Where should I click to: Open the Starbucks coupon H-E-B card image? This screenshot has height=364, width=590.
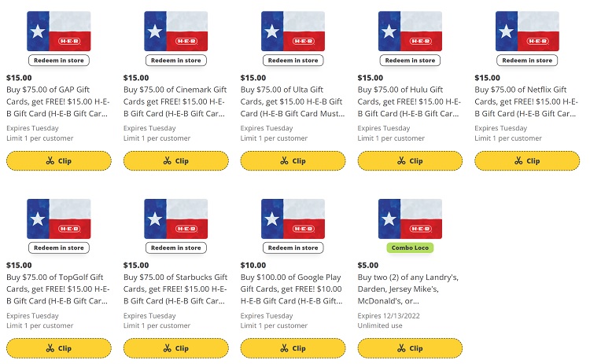point(175,219)
